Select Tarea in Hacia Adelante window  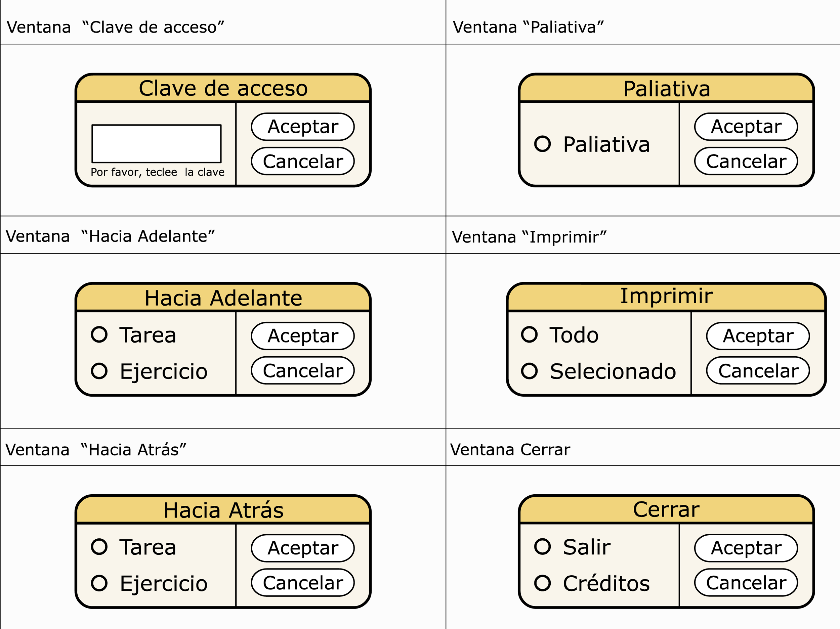coord(99,334)
